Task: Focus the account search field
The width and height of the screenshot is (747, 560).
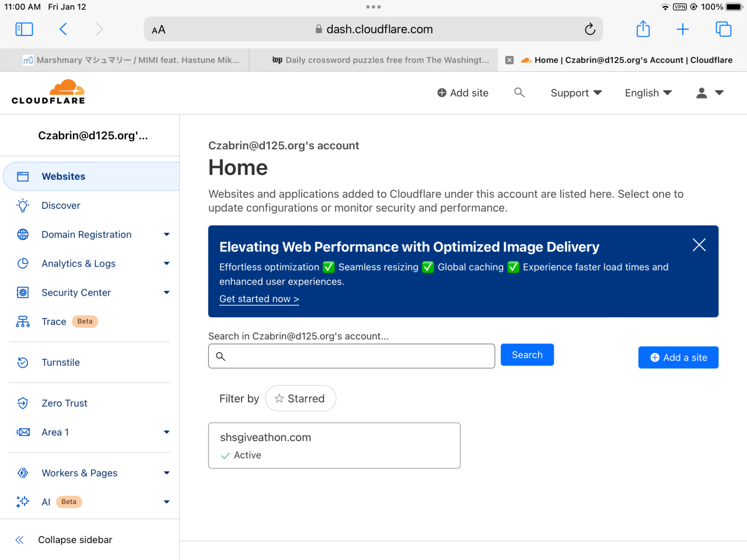Action: (351, 356)
